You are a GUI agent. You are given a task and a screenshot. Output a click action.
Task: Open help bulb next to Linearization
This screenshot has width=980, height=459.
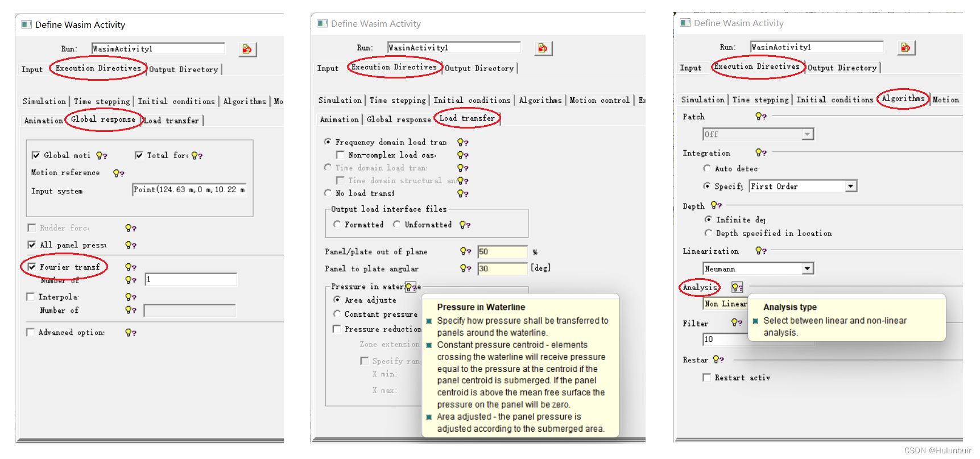point(761,251)
